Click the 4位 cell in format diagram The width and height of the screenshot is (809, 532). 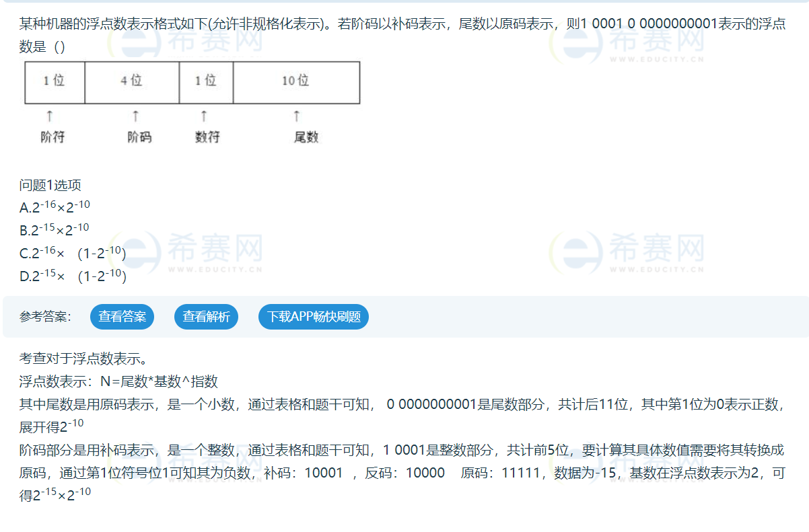click(132, 82)
